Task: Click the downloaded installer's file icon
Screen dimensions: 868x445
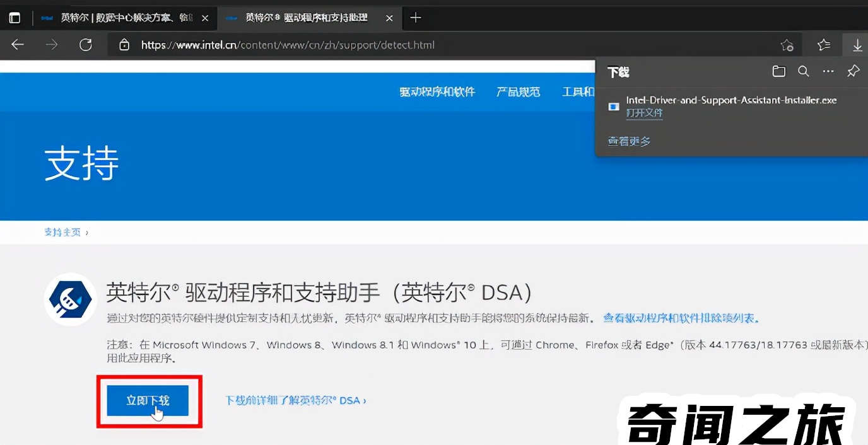Action: pos(614,107)
